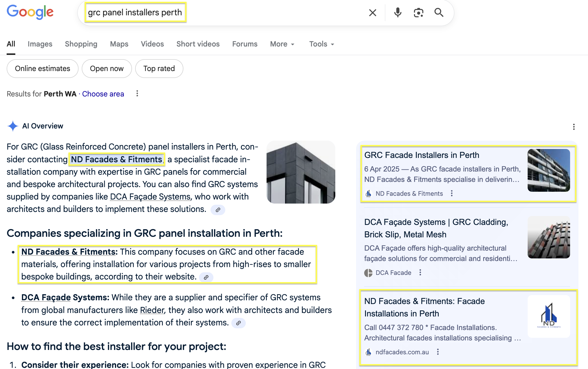The width and height of the screenshot is (588, 369).
Task: Open three-dot menu next to ndfacades.com.au
Action: (438, 352)
